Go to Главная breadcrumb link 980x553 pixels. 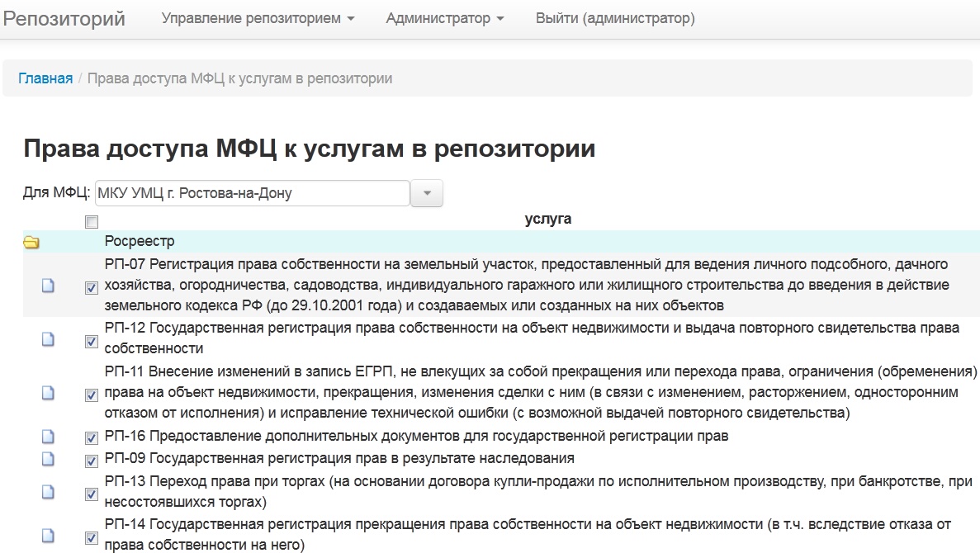tap(45, 78)
